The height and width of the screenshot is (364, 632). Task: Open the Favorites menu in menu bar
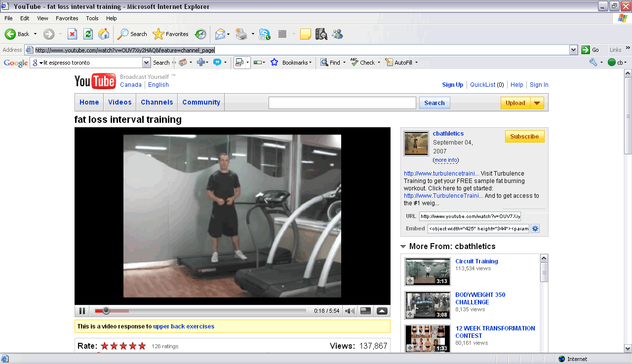(67, 18)
